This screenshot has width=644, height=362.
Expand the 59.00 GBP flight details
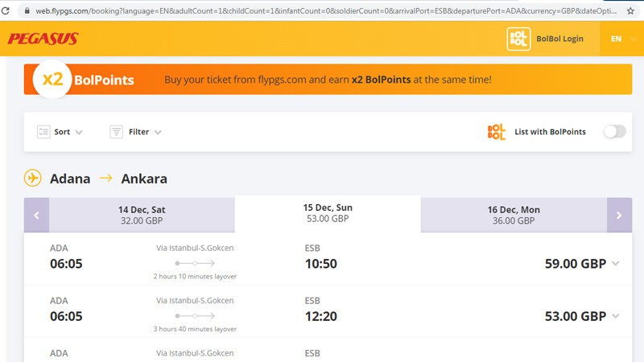(616, 264)
